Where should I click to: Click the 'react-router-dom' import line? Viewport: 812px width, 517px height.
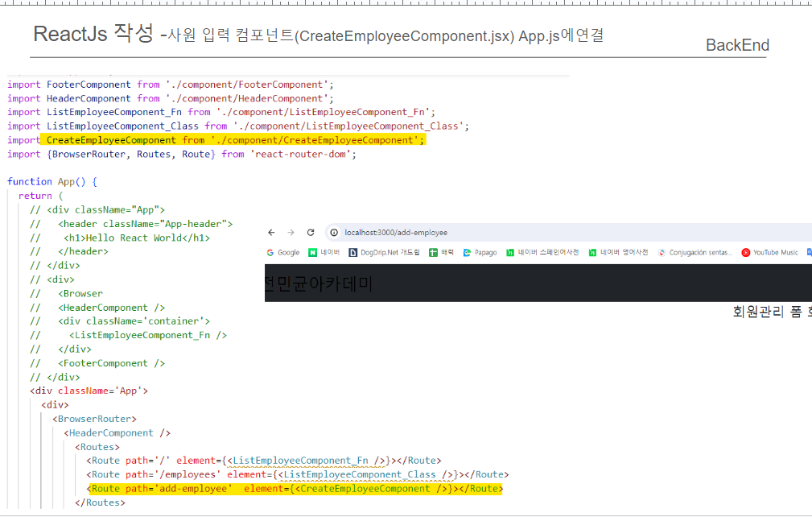(x=182, y=154)
